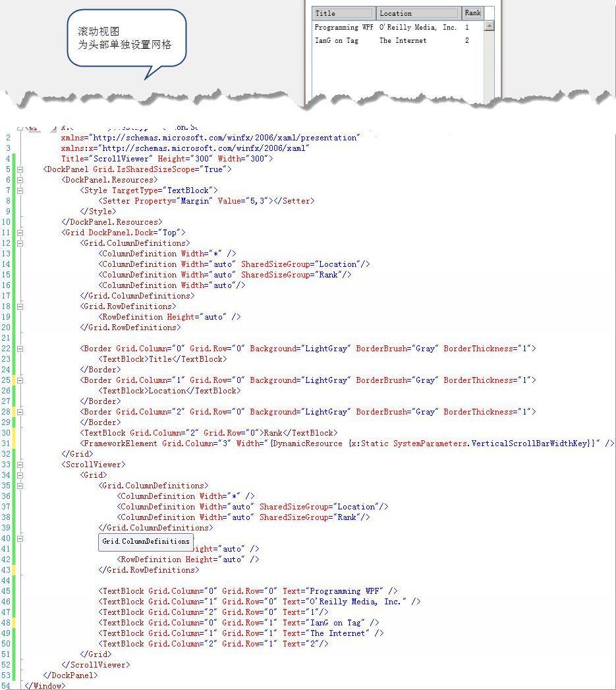Click the <TextBlock>Title</TextBlock> line

click(162, 360)
